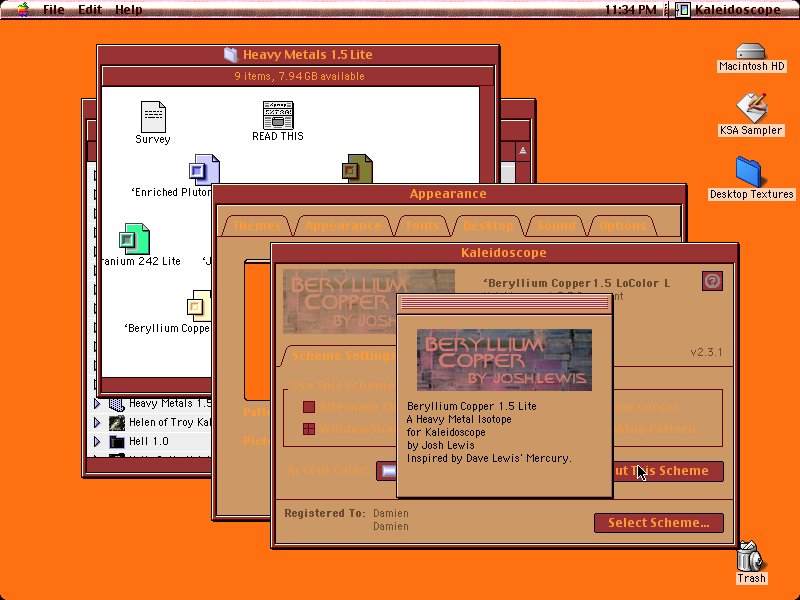Click the 'Beryllium Copper1.5 LoColor scheme name
The image size is (800, 600).
pos(576,283)
